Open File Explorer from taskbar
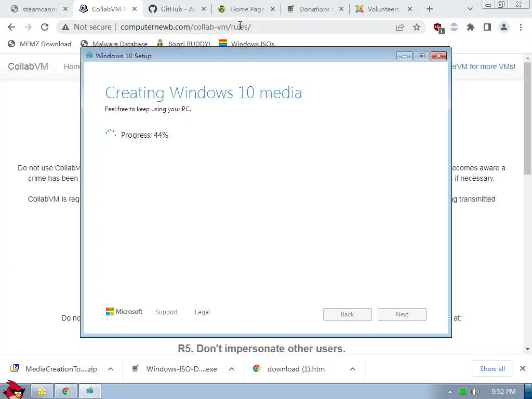This screenshot has height=399, width=532. point(42,392)
